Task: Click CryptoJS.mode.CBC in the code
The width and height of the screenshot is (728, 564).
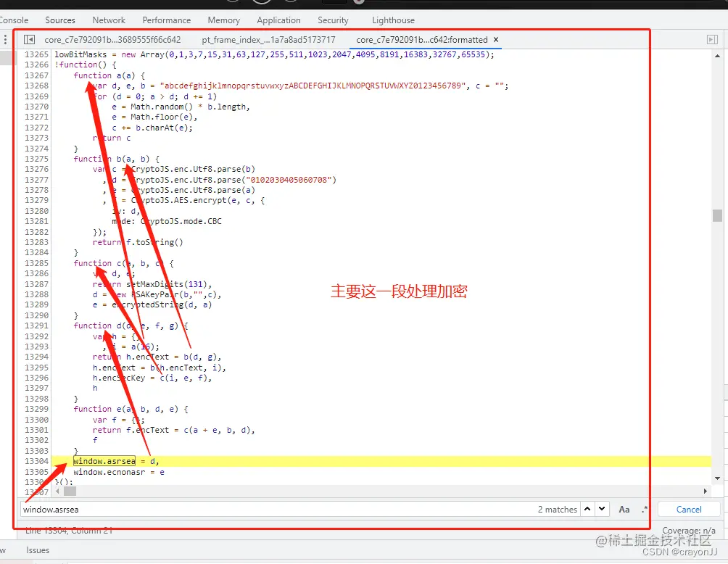Action: (181, 221)
